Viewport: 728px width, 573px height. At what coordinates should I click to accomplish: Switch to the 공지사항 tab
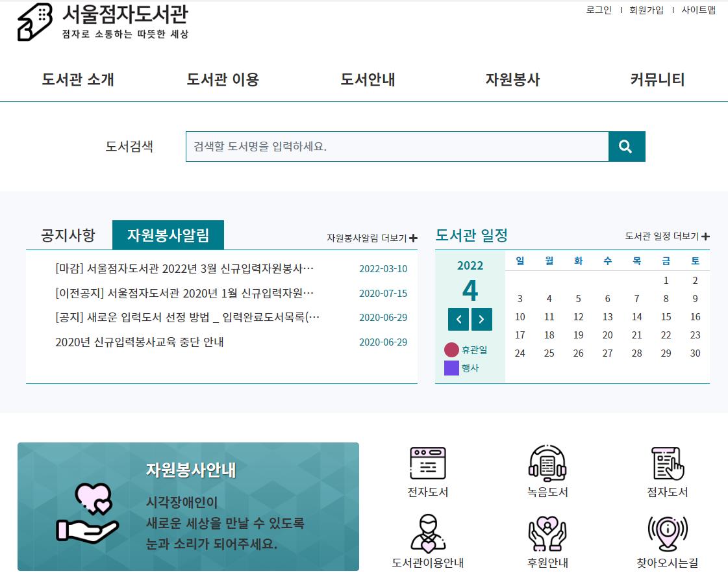(x=68, y=235)
